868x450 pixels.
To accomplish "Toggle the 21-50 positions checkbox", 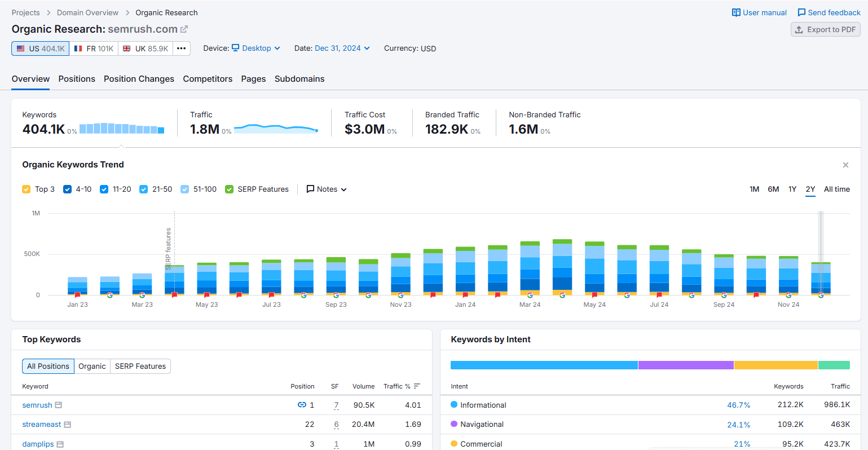I will pyautogui.click(x=143, y=189).
